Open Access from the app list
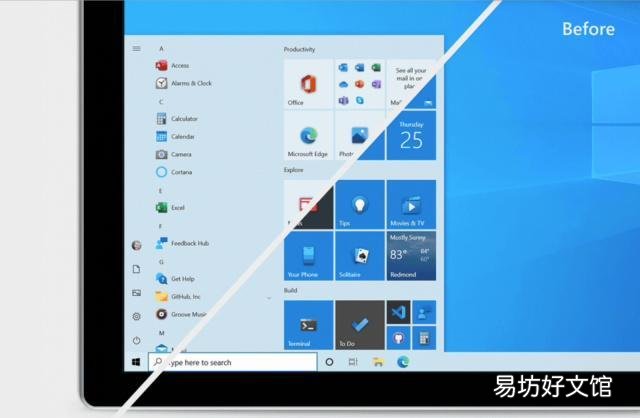 tap(172, 65)
